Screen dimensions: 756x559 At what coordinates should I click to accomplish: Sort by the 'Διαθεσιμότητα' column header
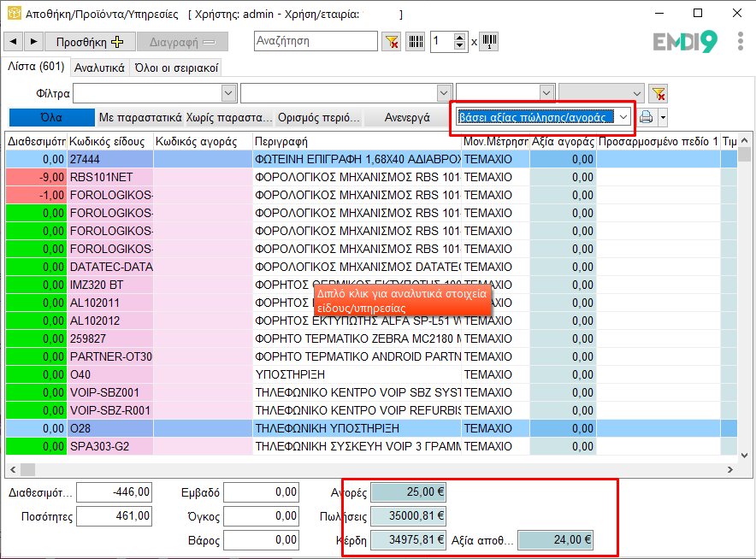tap(37, 142)
